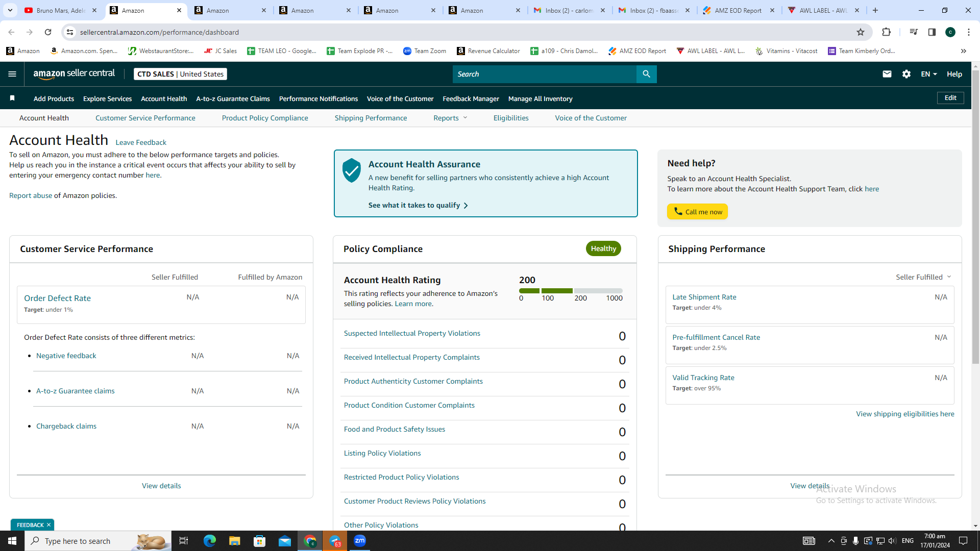
Task: Open Windows Start menu
Action: pos(12,541)
